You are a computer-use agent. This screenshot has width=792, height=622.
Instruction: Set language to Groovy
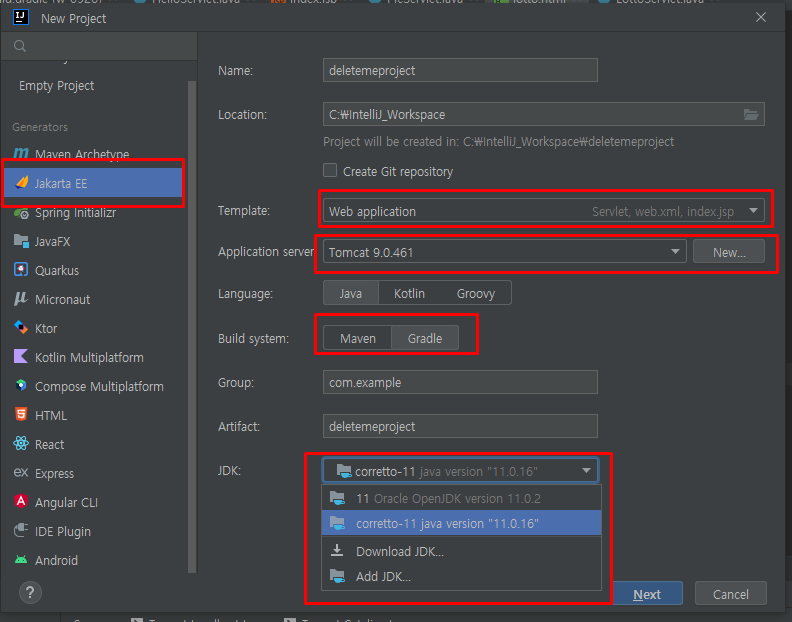[x=476, y=294]
